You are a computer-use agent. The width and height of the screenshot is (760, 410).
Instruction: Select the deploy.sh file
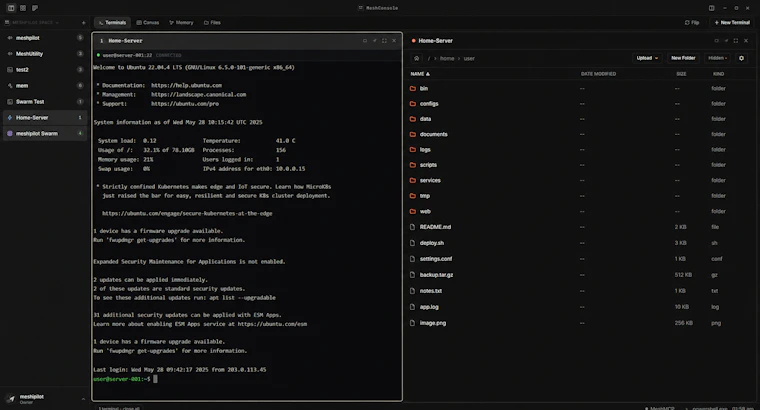[x=581, y=243]
